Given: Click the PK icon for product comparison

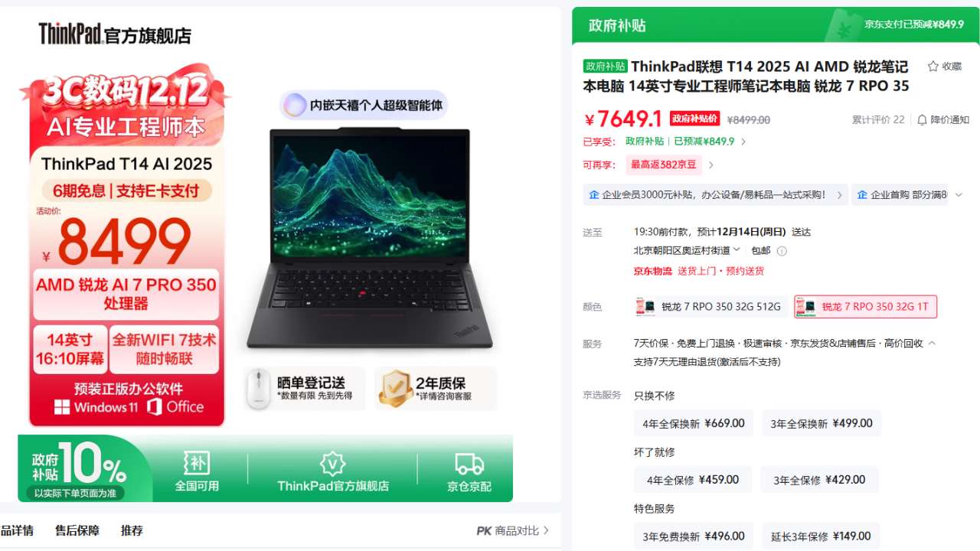Looking at the screenshot, I should pyautogui.click(x=484, y=530).
